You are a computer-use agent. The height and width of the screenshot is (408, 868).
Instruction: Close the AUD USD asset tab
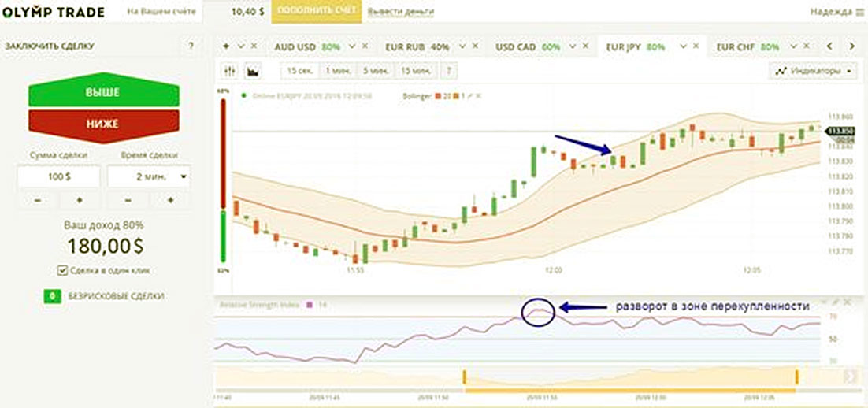(365, 47)
